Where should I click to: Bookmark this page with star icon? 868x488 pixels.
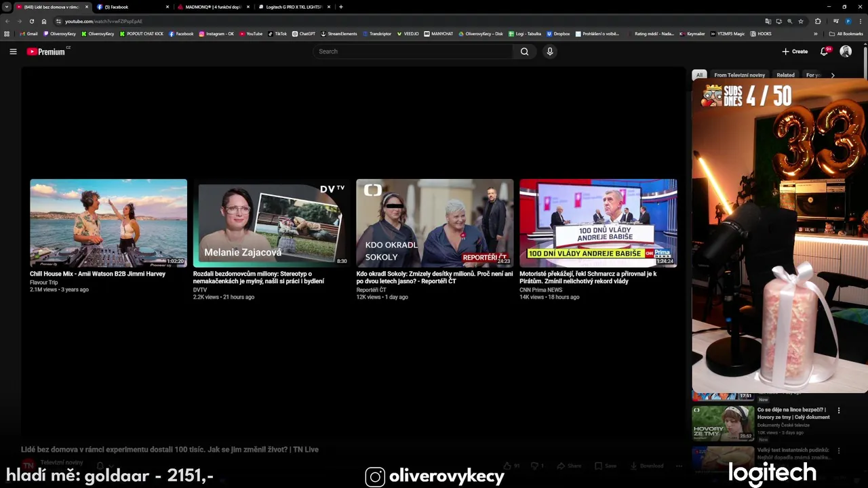(801, 21)
